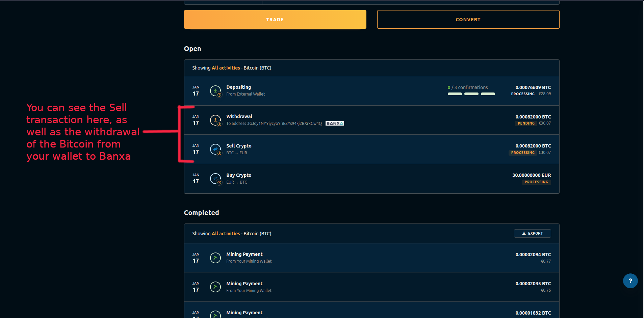Click the Sell Crypto exchange icon
Screen dimensions: 644x318
click(215, 150)
